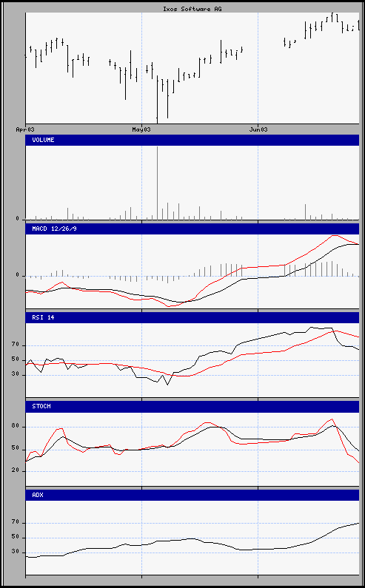Click the RSI 14 panel header
The height and width of the screenshot is (588, 365).
[192, 317]
